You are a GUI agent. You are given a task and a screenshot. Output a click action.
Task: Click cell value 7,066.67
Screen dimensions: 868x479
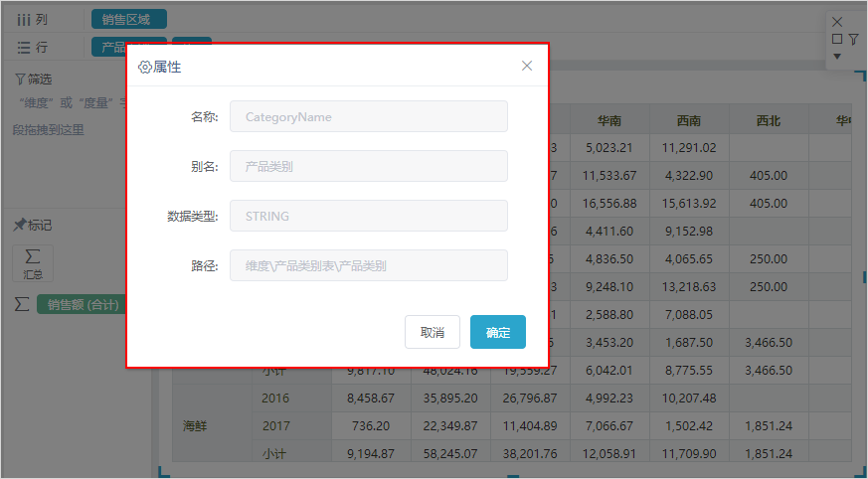click(609, 426)
